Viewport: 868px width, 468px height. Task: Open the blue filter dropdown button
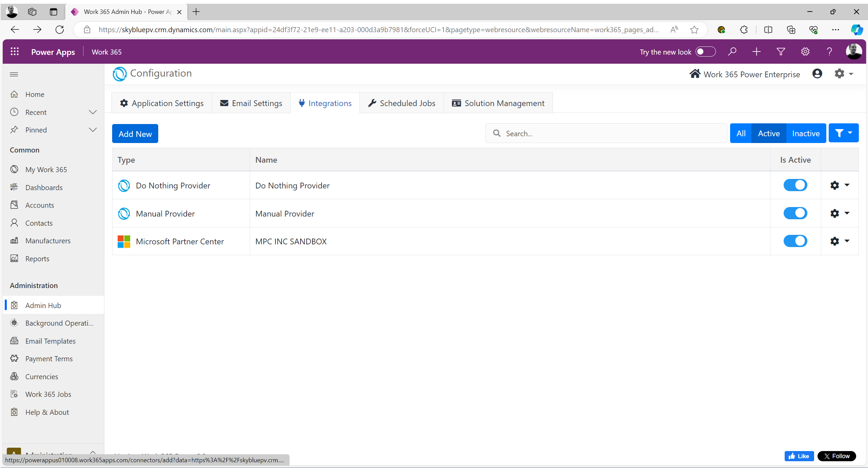pyautogui.click(x=843, y=133)
